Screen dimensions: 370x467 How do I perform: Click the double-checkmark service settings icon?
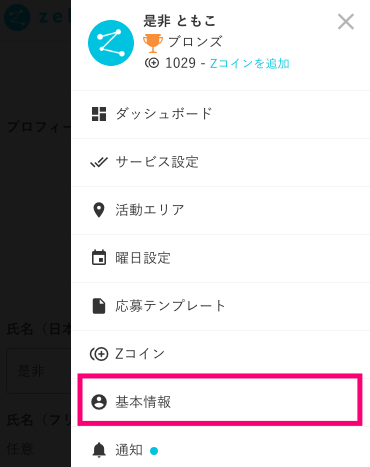(x=99, y=162)
